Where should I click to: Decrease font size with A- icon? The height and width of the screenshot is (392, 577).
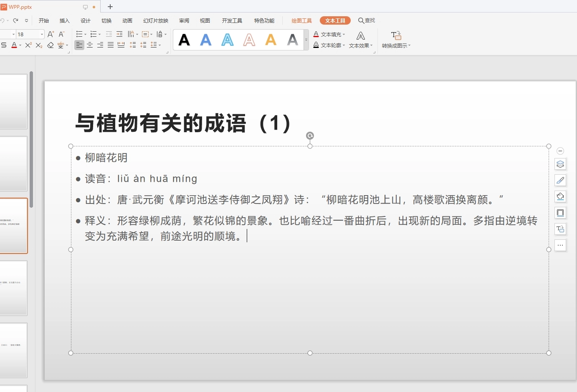pos(61,34)
